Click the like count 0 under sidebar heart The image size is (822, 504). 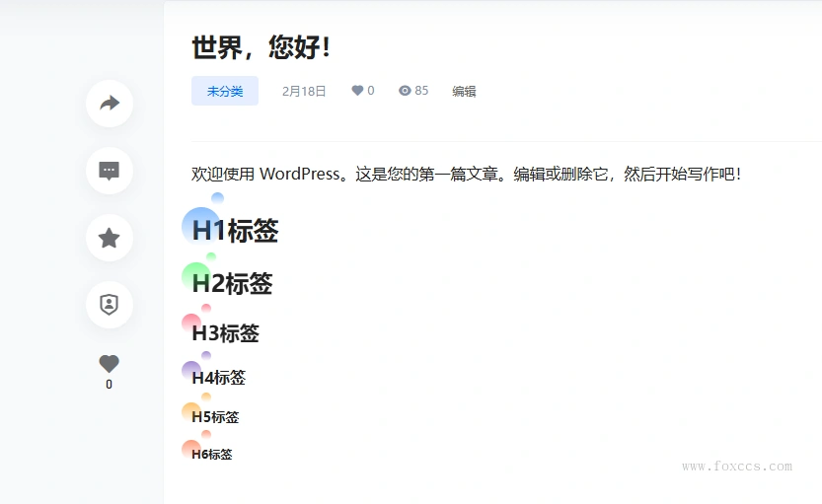pyautogui.click(x=109, y=385)
